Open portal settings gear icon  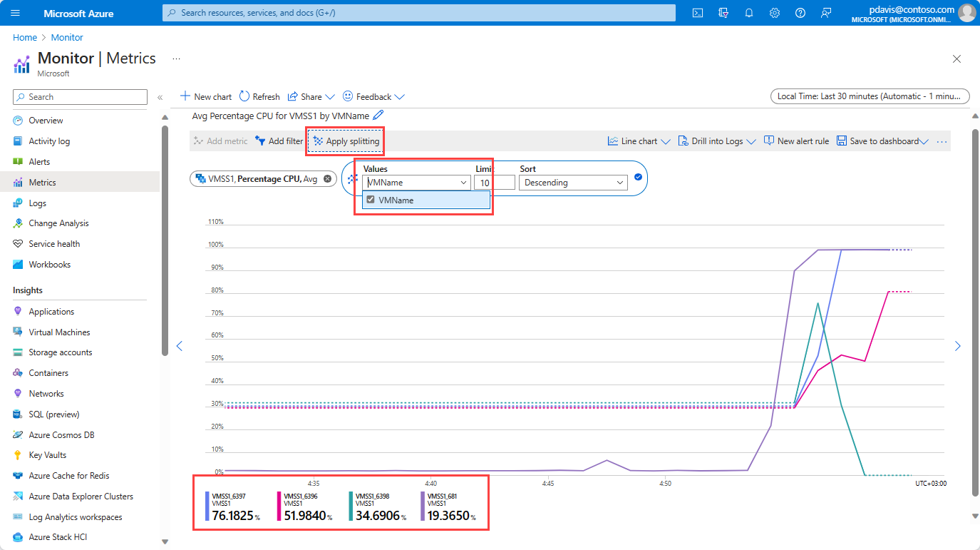(x=775, y=13)
